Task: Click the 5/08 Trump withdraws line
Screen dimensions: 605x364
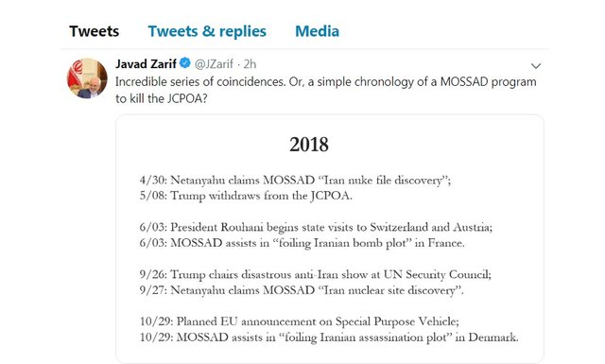Action: [x=246, y=196]
